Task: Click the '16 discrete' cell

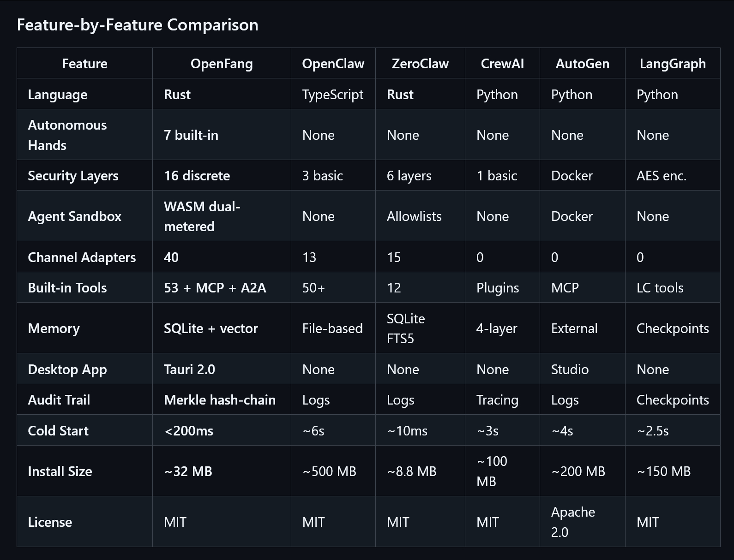Action: tap(197, 176)
